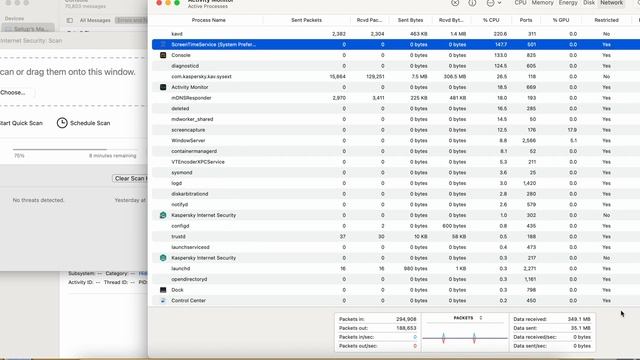The image size is (640, 360).
Task: Open the PACKETS graph type selector
Action: (x=468, y=318)
